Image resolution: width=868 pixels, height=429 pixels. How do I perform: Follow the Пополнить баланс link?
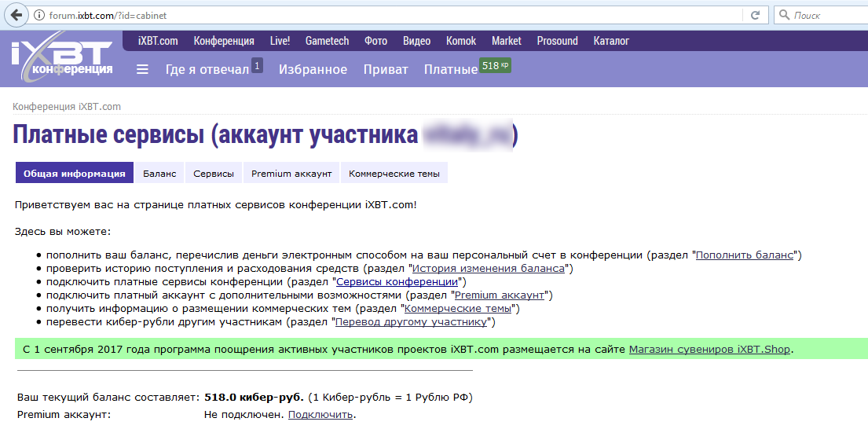747,255
